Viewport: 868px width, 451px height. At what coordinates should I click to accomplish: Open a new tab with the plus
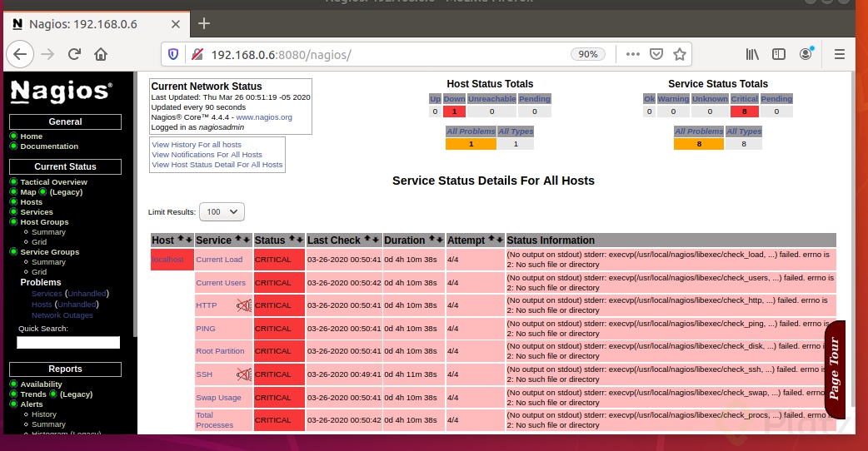pyautogui.click(x=204, y=23)
